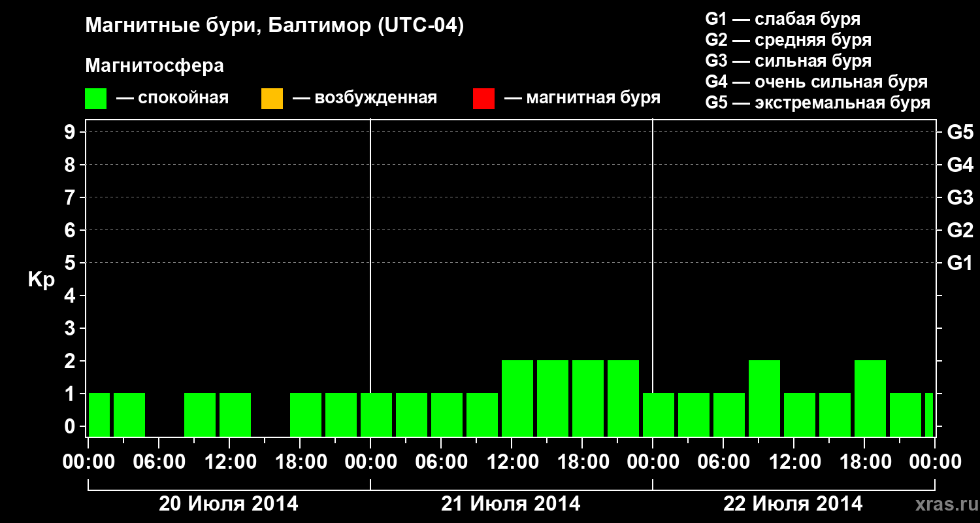
Task: Click 'G4 — очень сильная буря' legend line
Action: pyautogui.click(x=816, y=81)
